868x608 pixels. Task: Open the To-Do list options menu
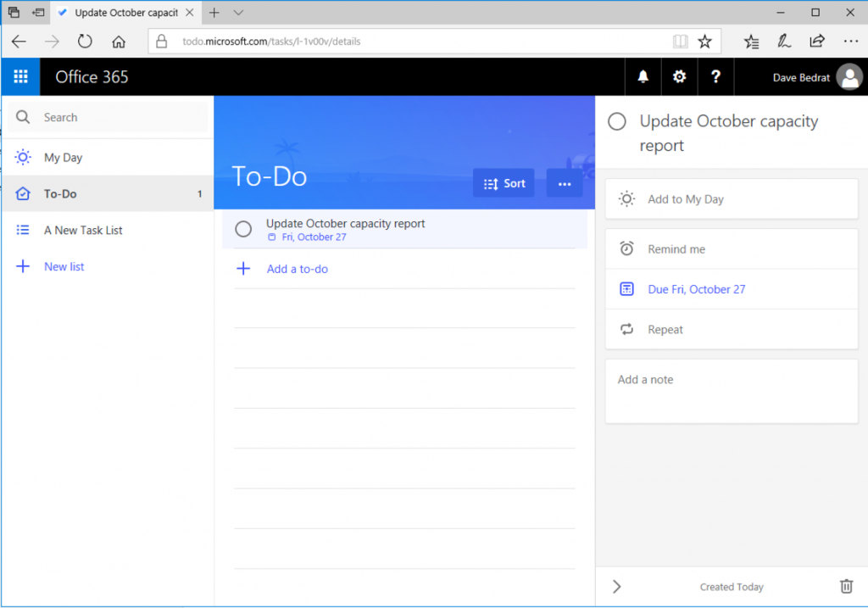pos(565,182)
